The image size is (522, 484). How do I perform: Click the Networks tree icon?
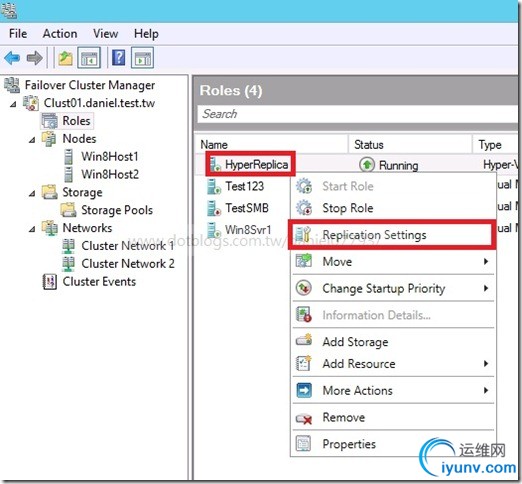point(50,228)
